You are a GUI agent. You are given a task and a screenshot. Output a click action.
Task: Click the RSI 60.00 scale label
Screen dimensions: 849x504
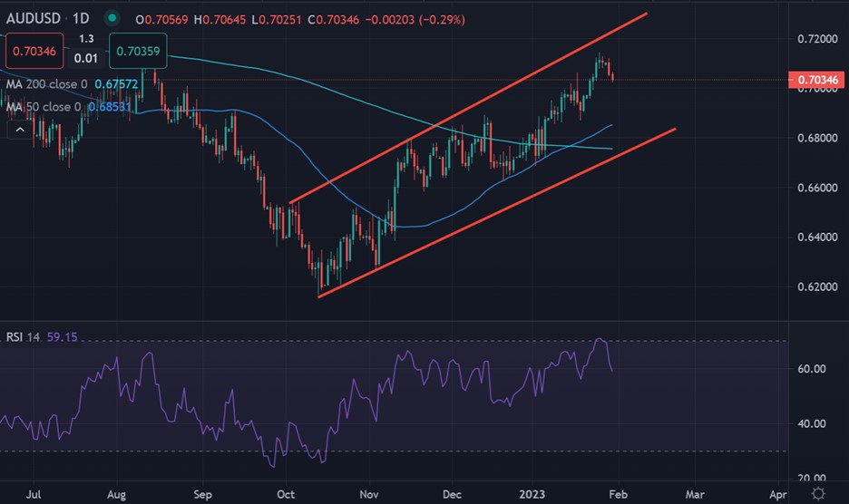(x=812, y=369)
